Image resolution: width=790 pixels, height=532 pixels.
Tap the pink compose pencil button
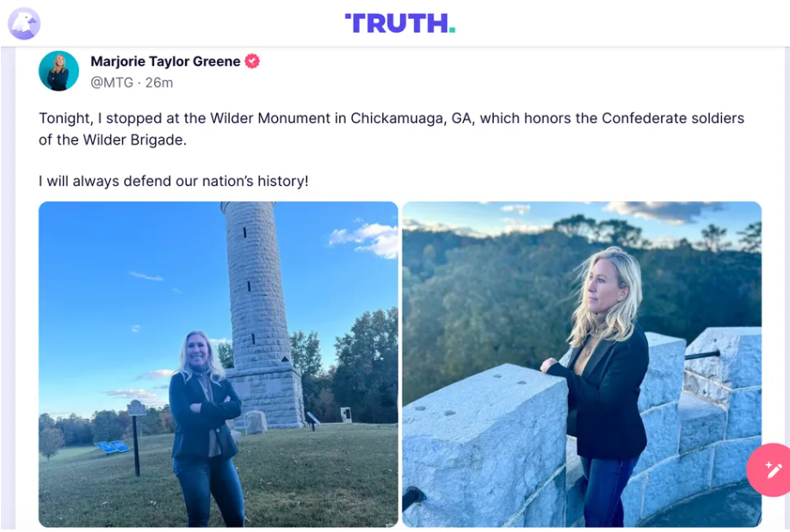pos(769,469)
